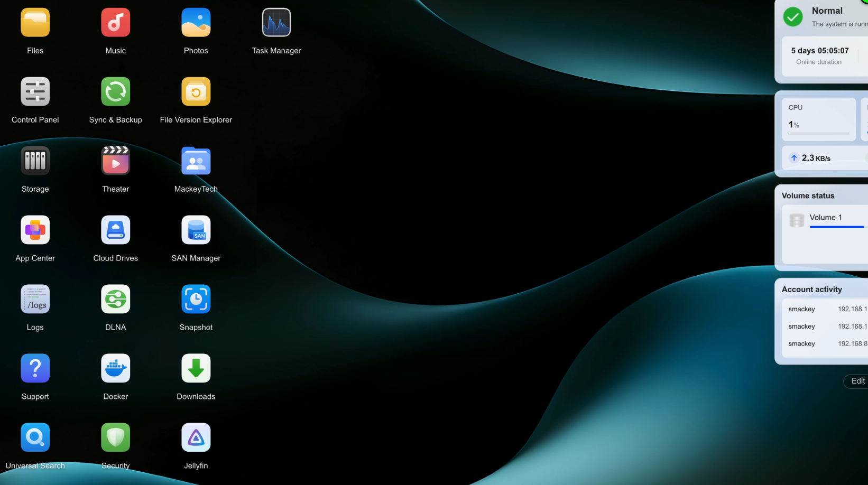The height and width of the screenshot is (485, 868).
Task: Open the Storage manager icon
Action: coord(35,161)
